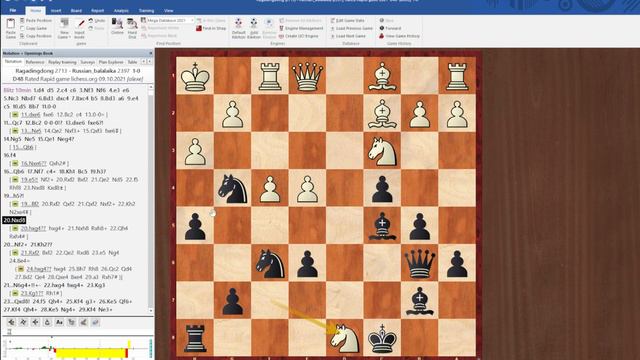Select the Reference tab in notation pane
The image size is (640, 360).
click(x=35, y=62)
